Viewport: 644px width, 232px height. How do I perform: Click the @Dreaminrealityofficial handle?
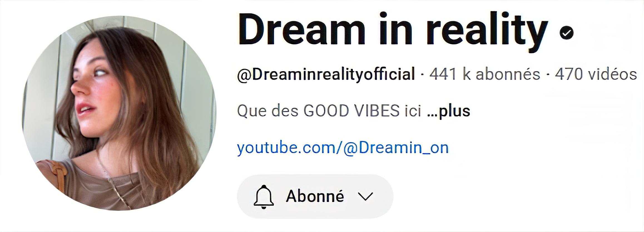tap(326, 74)
